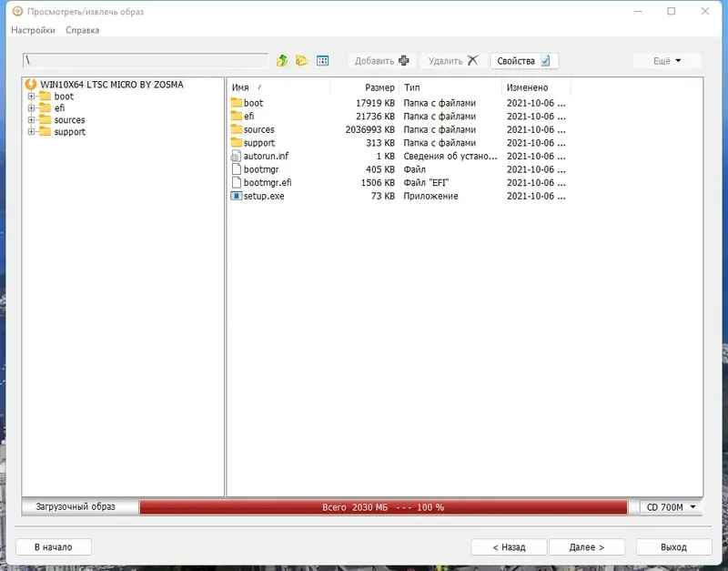Open Свойства (Properties) button
The height and width of the screenshot is (571, 728).
524,61
